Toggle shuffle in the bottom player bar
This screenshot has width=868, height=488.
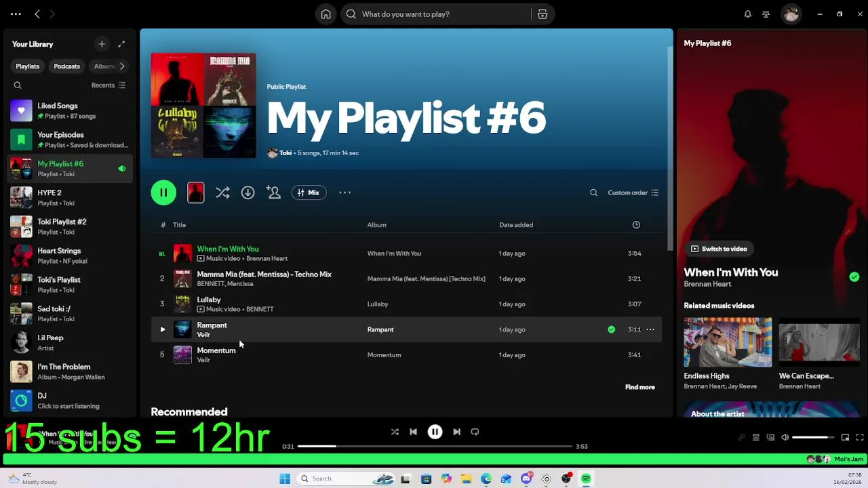[395, 432]
